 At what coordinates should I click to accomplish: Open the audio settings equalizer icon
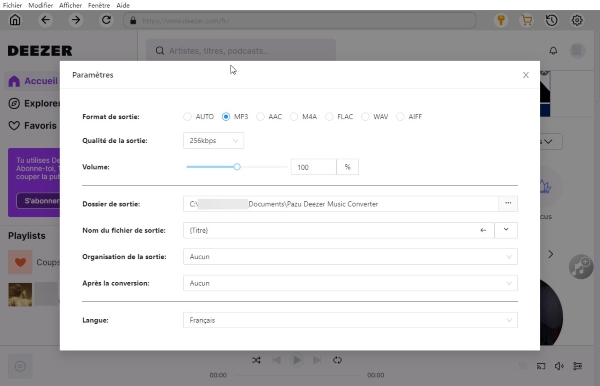pos(578,366)
